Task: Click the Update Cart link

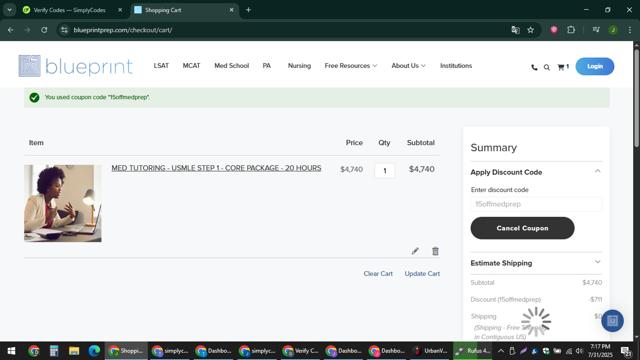Action: pyautogui.click(x=422, y=273)
